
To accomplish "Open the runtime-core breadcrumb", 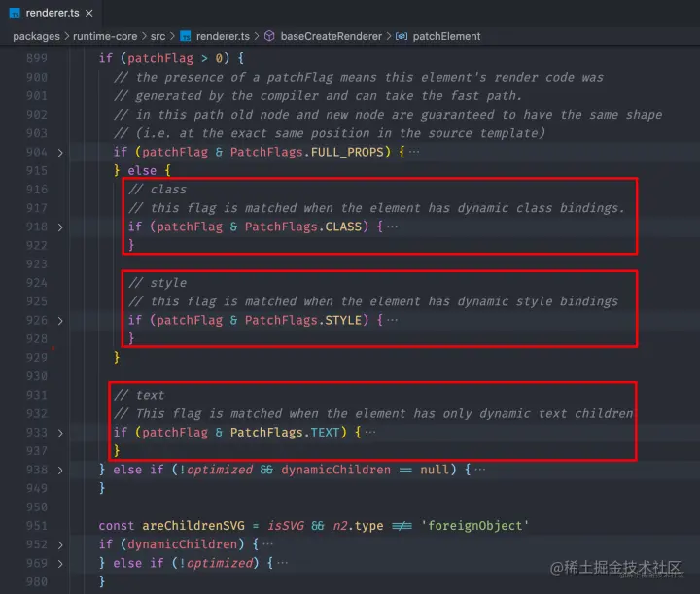I will 105,36.
